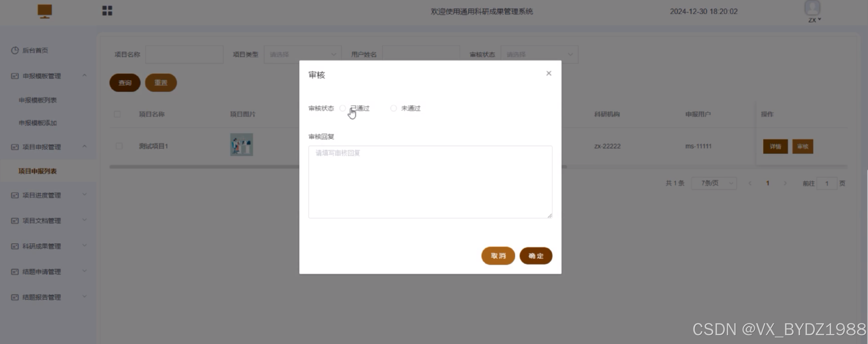
Task: Click the 审核回复 text area
Action: [x=430, y=182]
